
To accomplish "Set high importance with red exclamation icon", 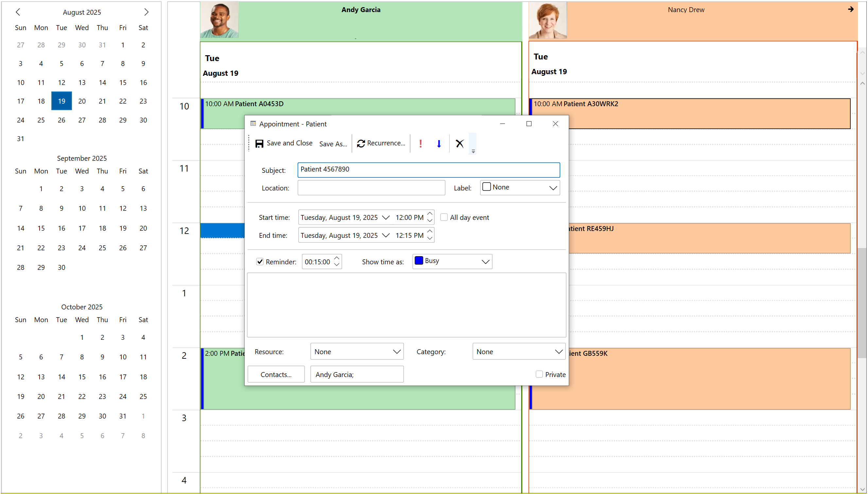I will (x=420, y=143).
